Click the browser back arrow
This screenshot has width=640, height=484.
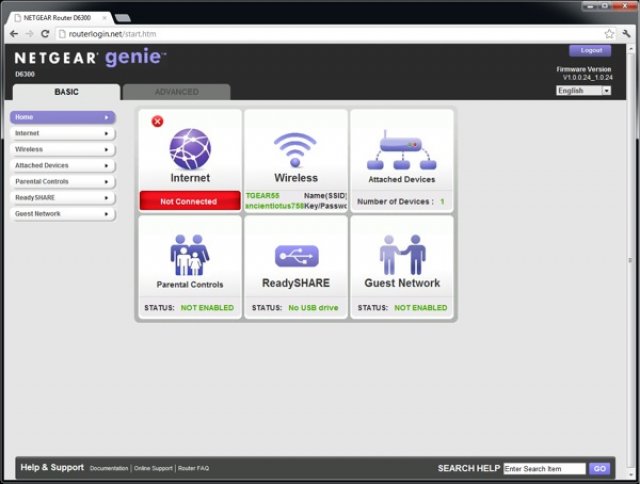point(14,34)
